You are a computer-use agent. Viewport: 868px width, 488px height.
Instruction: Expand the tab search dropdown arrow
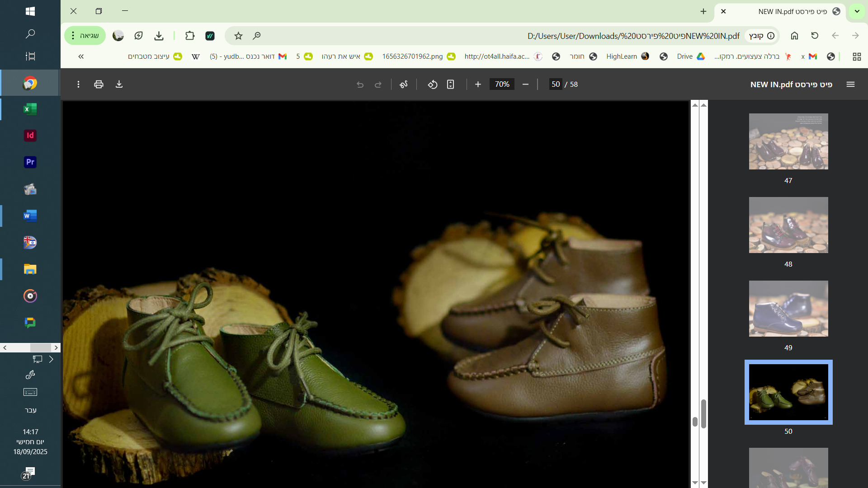pyautogui.click(x=857, y=11)
